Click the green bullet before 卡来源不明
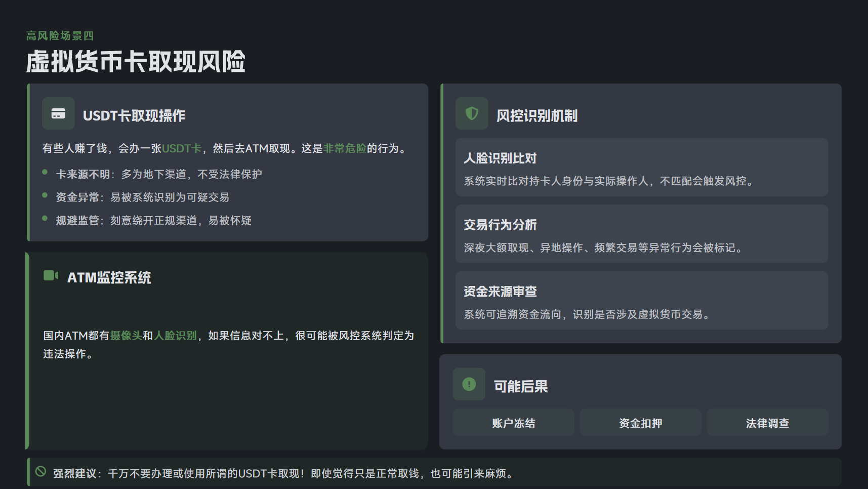Viewport: 868px width, 489px height. (45, 172)
